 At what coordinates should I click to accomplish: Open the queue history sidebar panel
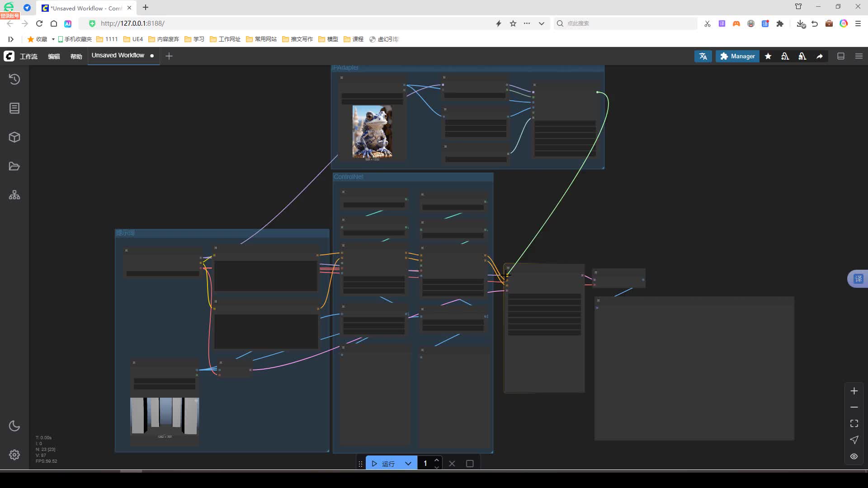pos(14,80)
